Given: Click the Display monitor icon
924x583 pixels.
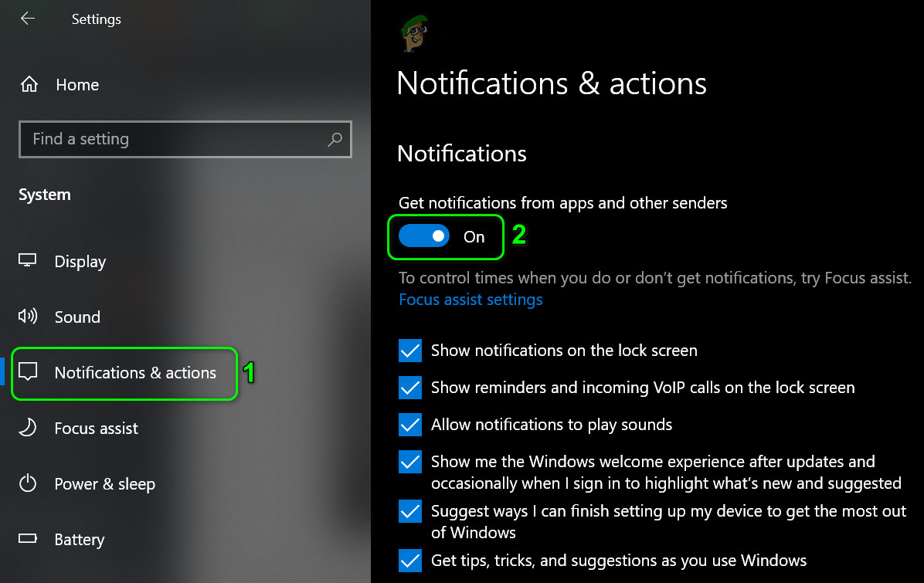Looking at the screenshot, I should click(28, 260).
